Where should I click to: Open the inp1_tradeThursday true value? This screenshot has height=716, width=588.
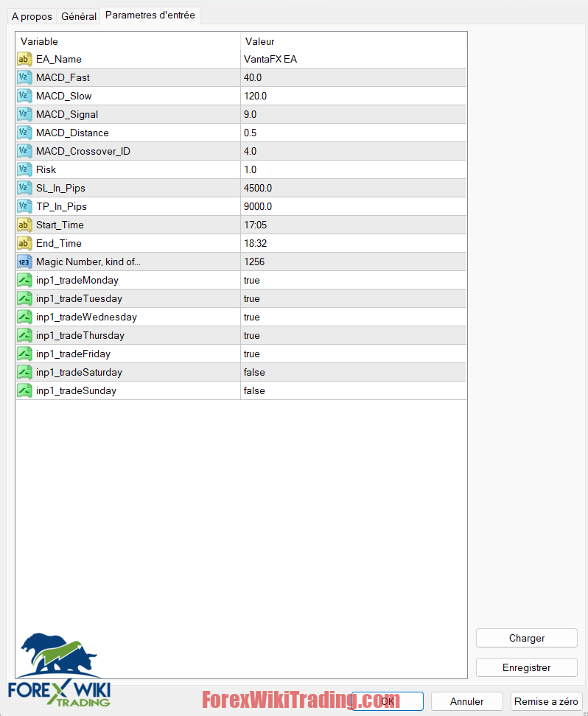pyautogui.click(x=354, y=336)
